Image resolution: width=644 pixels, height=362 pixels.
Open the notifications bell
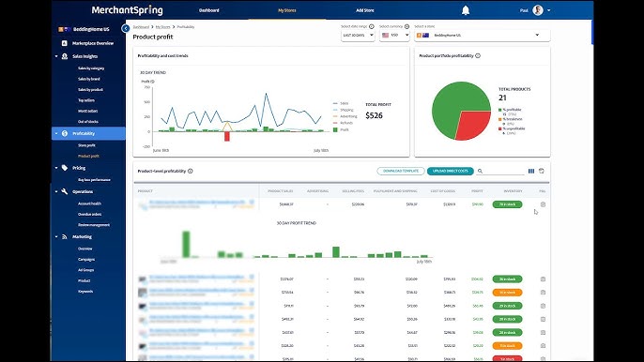coord(465,10)
